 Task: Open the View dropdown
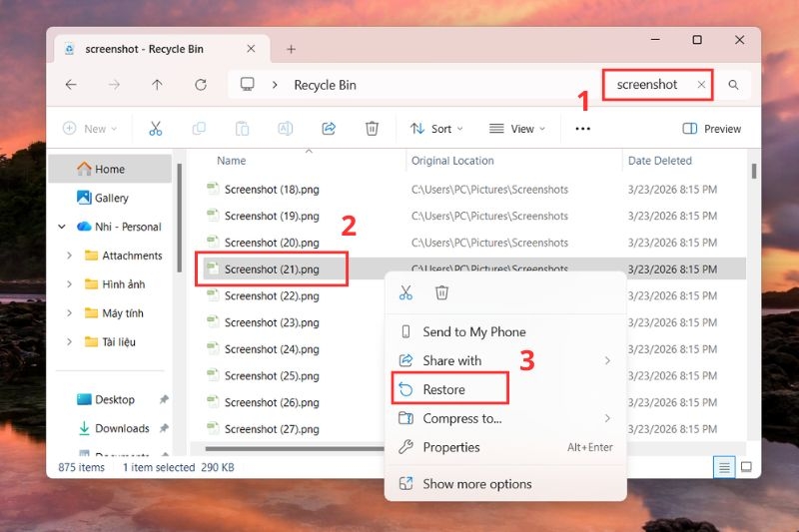(x=516, y=129)
